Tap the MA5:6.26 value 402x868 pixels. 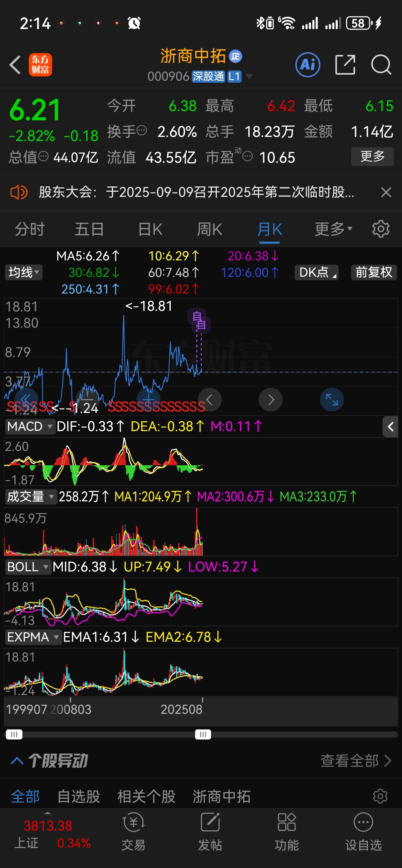[88, 256]
